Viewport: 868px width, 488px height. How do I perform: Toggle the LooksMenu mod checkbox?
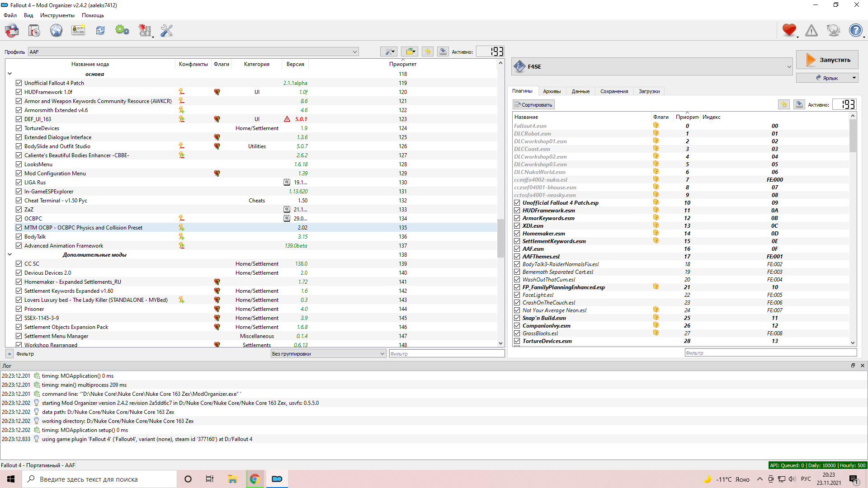(19, 164)
